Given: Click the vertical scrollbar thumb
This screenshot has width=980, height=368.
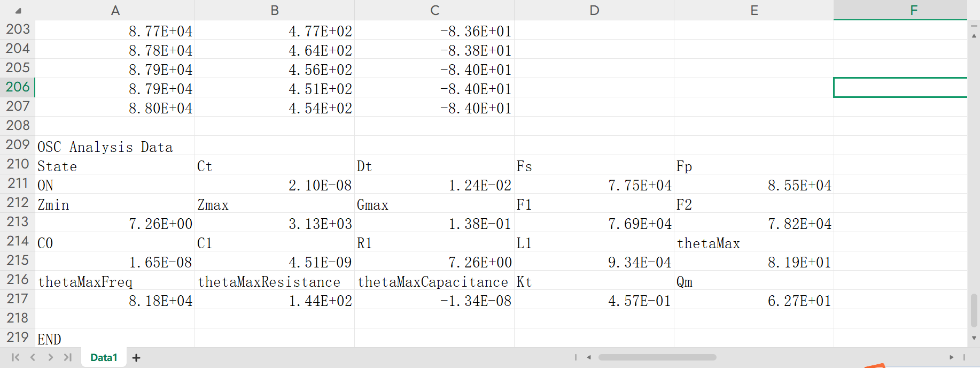Looking at the screenshot, I should (974, 310).
